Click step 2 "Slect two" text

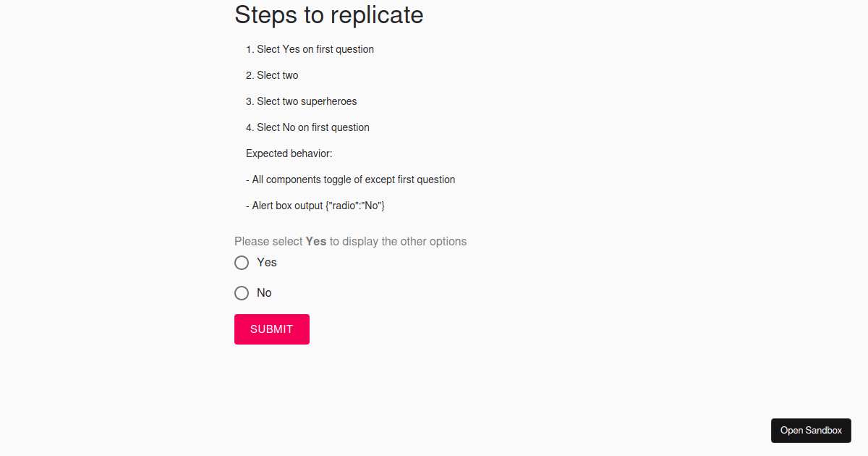pos(277,75)
